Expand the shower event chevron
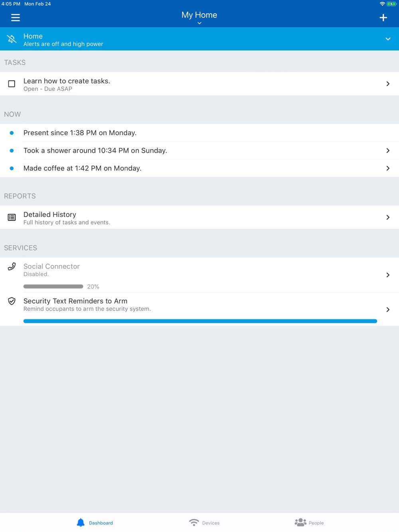399x532 pixels. tap(388, 150)
